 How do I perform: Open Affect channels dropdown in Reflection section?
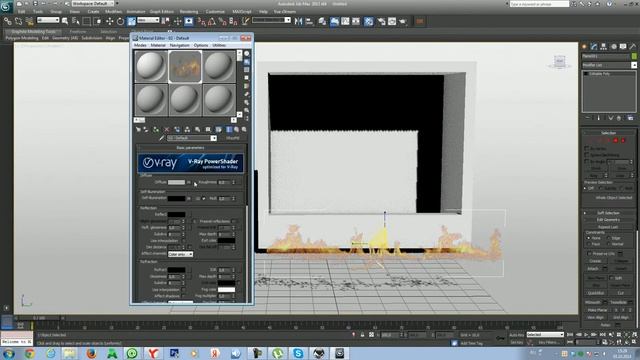[180, 254]
